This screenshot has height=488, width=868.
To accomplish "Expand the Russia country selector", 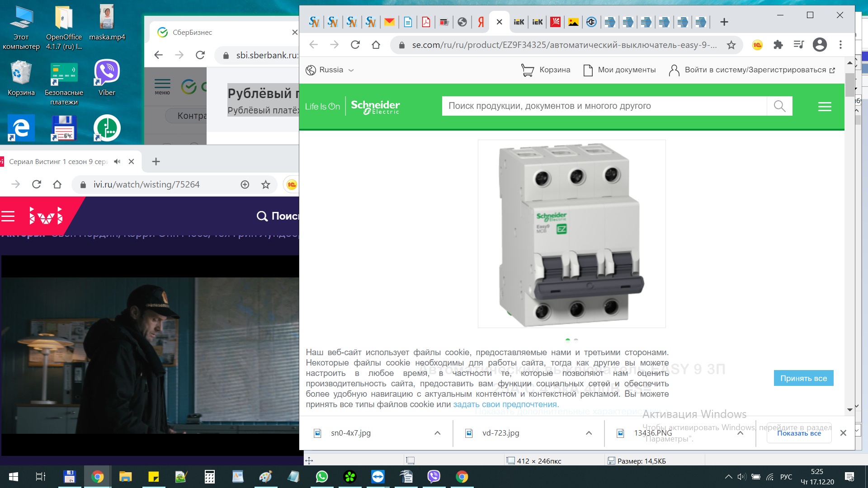I will [x=330, y=70].
